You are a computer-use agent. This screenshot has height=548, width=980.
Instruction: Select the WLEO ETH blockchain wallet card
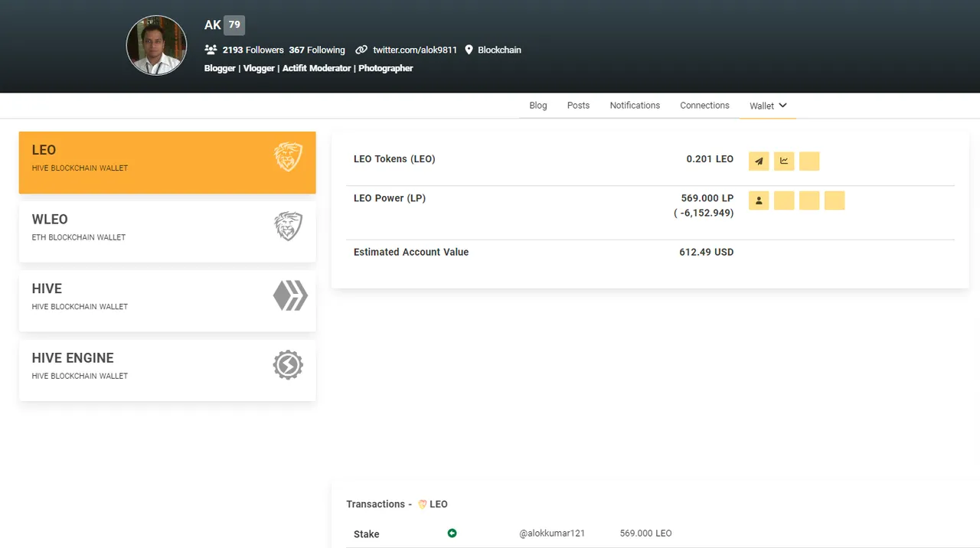click(x=168, y=232)
